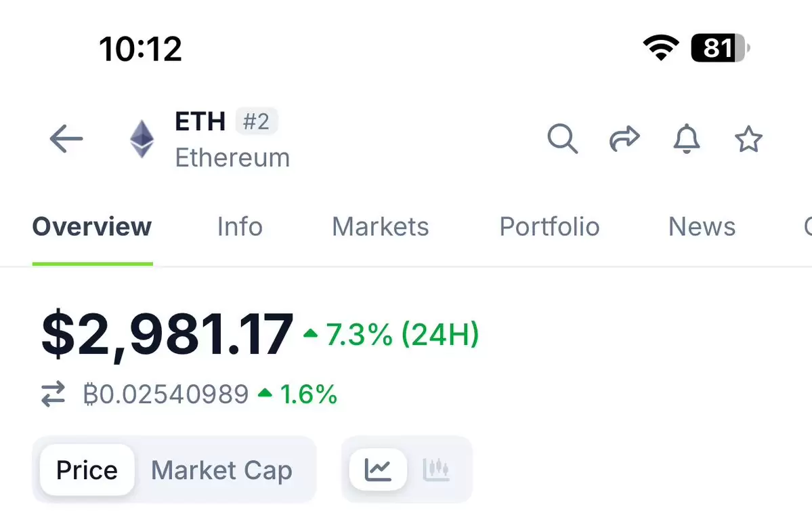Tap the BTC price 0.02540989
This screenshot has width=812, height=528.
(x=166, y=394)
